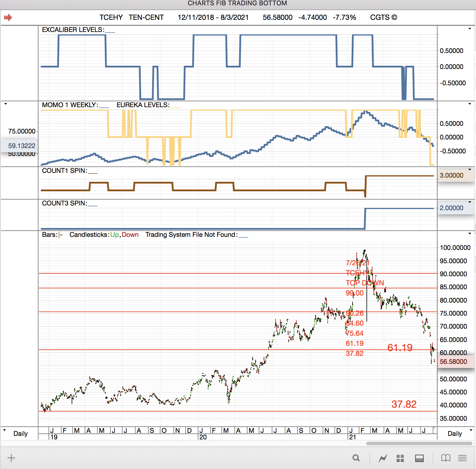
Task: Click the 59.13222 momentum value marker
Action: coord(22,146)
